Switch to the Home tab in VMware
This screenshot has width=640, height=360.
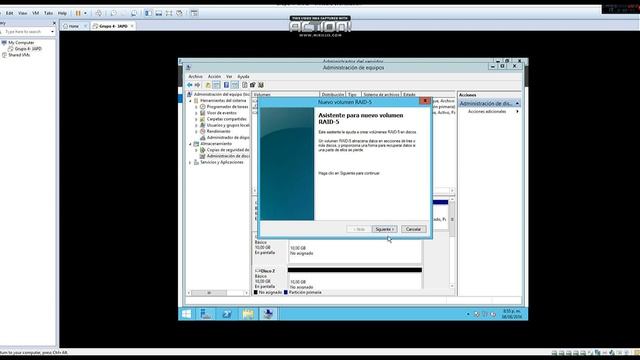pos(74,26)
